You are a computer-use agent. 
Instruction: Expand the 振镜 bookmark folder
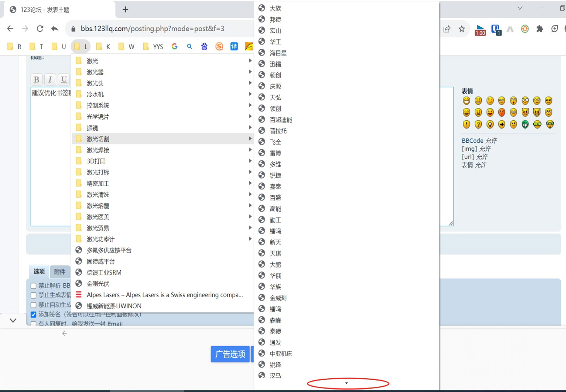click(163, 127)
